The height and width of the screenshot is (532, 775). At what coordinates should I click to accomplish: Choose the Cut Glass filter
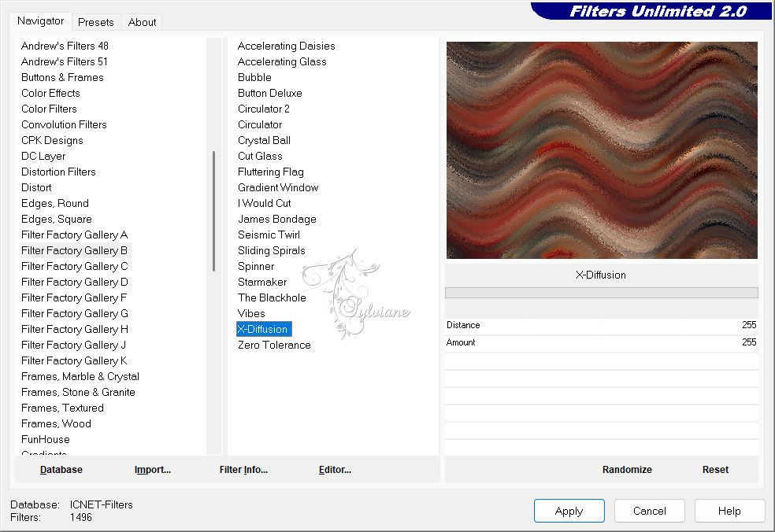tap(260, 157)
